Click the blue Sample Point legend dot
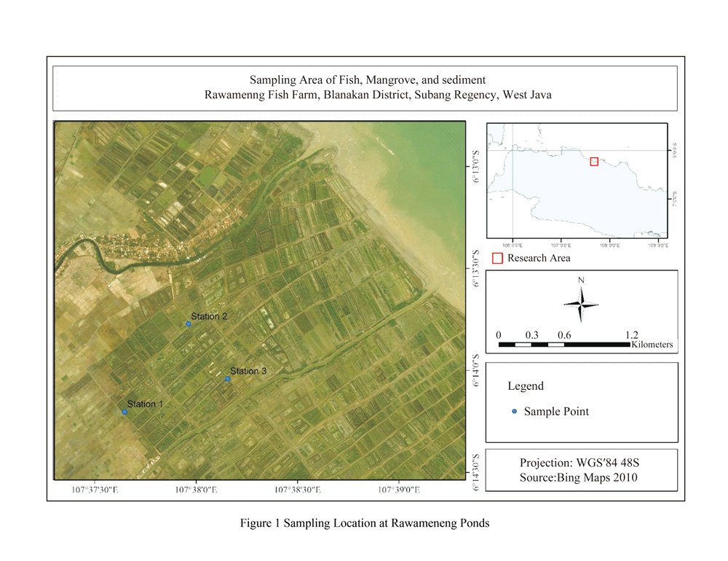The width and height of the screenshot is (728, 561). point(514,412)
